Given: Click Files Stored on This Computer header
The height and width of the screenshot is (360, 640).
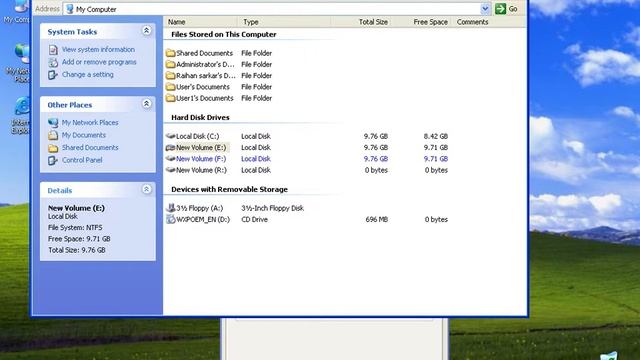Looking at the screenshot, I should click(224, 35).
